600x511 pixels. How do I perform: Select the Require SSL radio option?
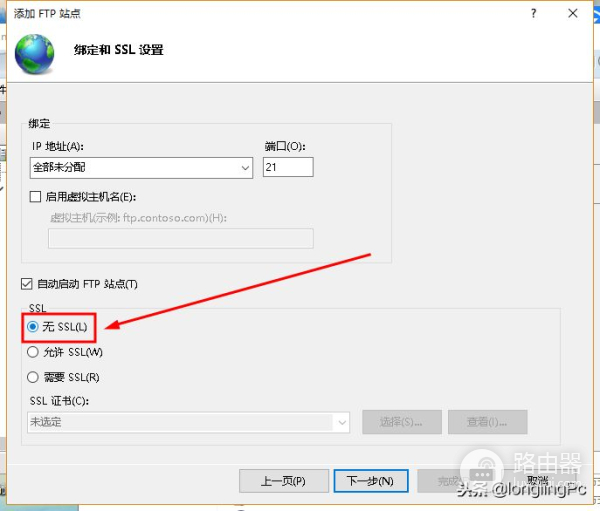point(33,377)
